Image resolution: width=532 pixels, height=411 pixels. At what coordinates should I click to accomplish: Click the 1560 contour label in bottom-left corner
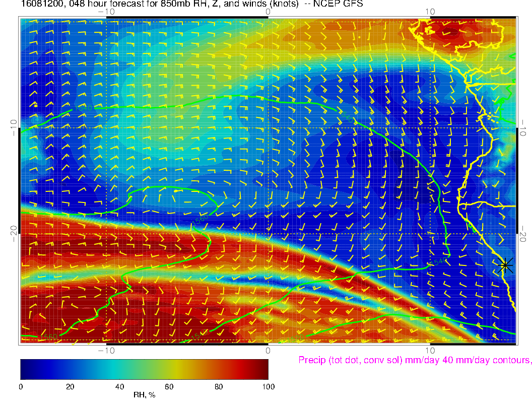[x=48, y=336]
